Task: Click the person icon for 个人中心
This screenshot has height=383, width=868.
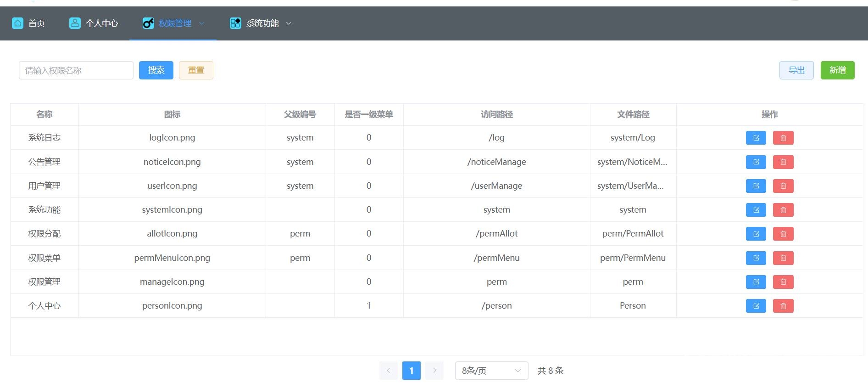Action: coord(75,23)
